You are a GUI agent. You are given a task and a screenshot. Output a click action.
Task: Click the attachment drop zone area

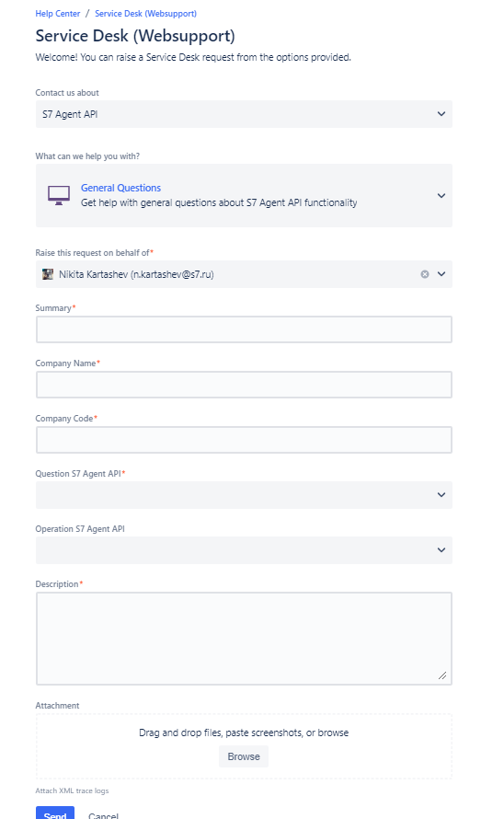244,747
